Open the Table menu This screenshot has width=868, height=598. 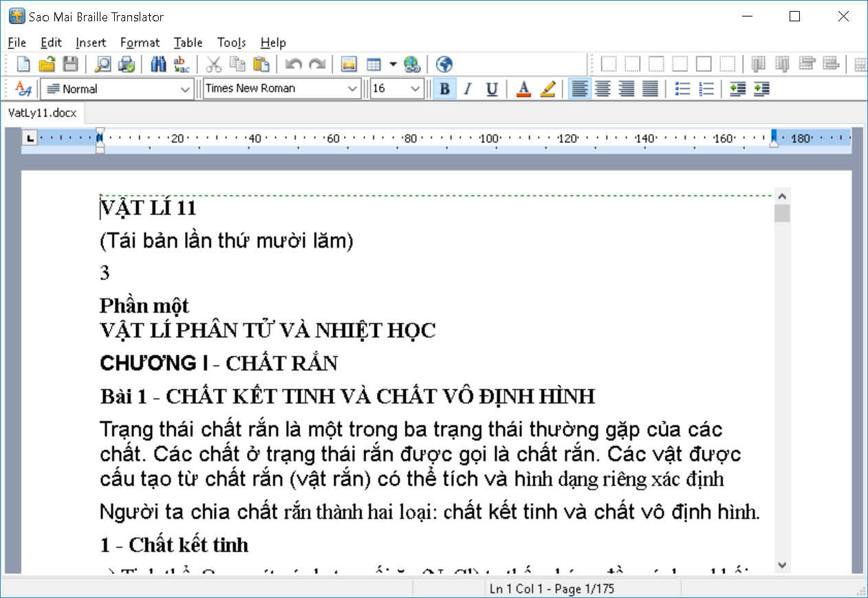[x=187, y=42]
